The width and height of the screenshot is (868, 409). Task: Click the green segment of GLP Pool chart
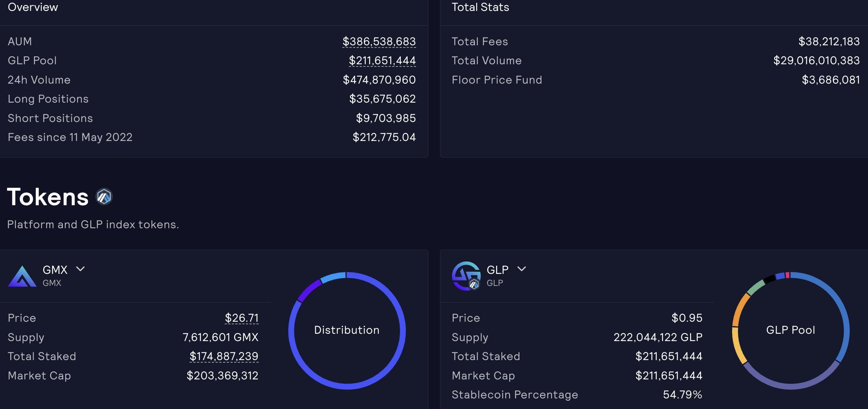click(755, 288)
